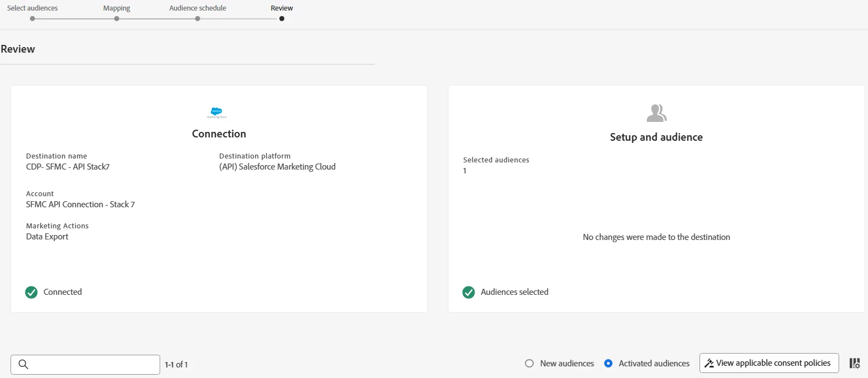The height and width of the screenshot is (378, 868).
Task: Select the Activated audiences radio button
Action: pyautogui.click(x=609, y=364)
